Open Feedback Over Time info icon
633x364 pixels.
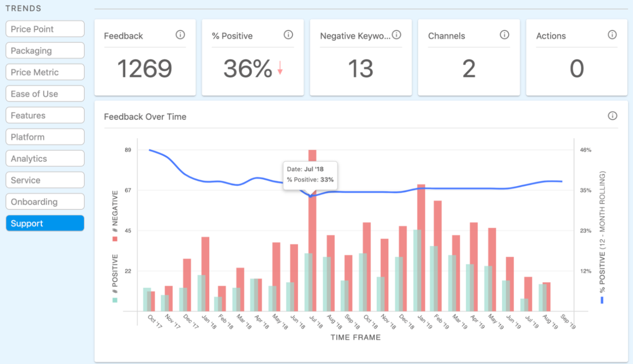[x=612, y=116]
